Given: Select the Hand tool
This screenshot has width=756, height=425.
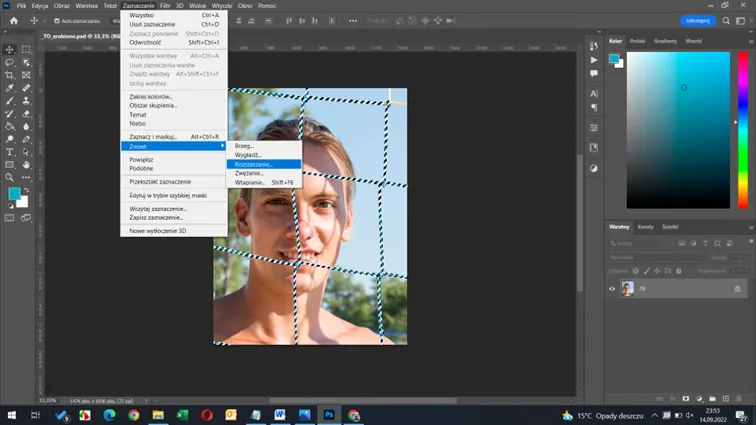Looking at the screenshot, I should [24, 165].
